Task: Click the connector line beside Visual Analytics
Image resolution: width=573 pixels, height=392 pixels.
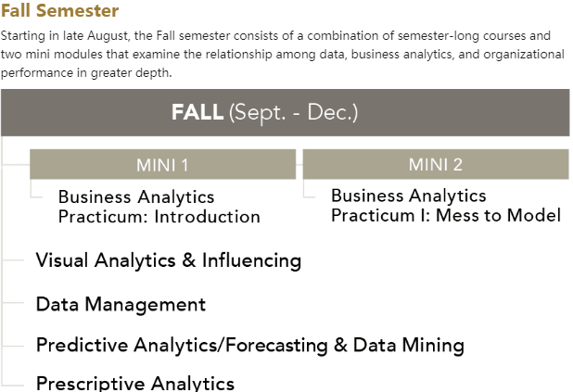Action: 14,260
